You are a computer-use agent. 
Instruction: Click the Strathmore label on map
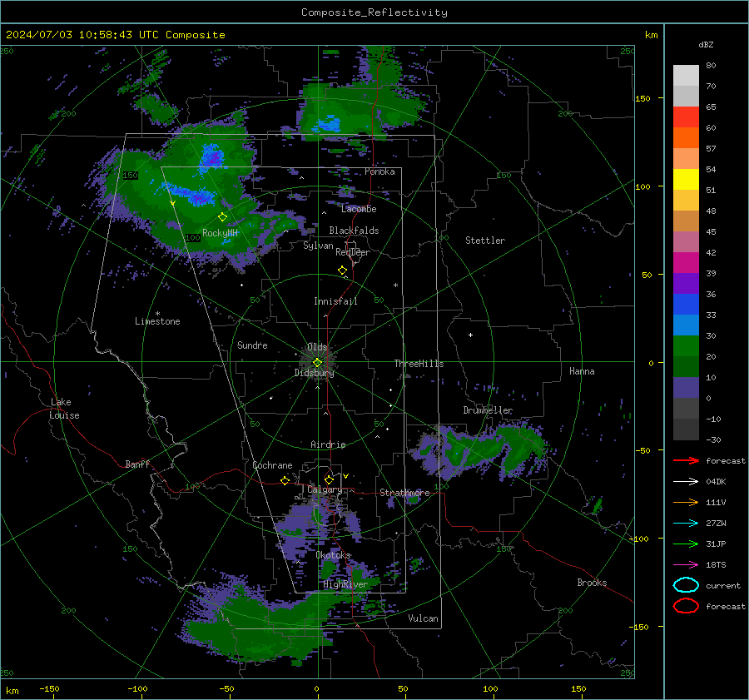click(404, 493)
